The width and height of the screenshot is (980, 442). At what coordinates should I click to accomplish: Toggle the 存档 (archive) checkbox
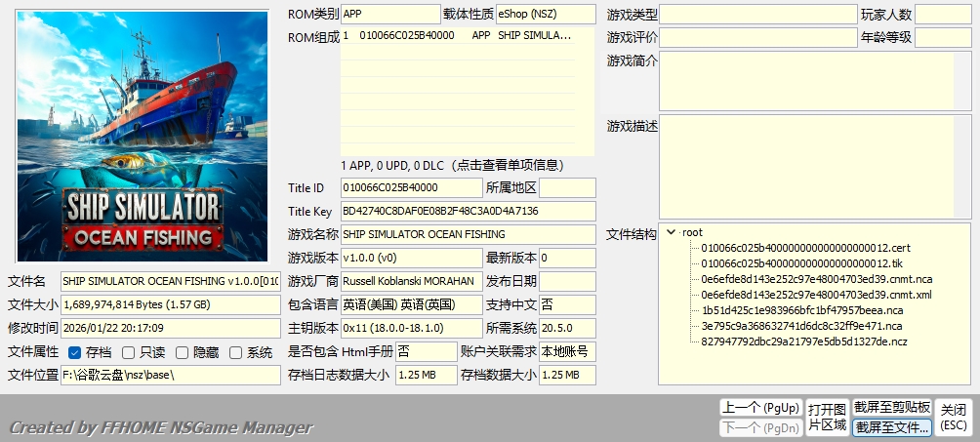click(x=75, y=352)
